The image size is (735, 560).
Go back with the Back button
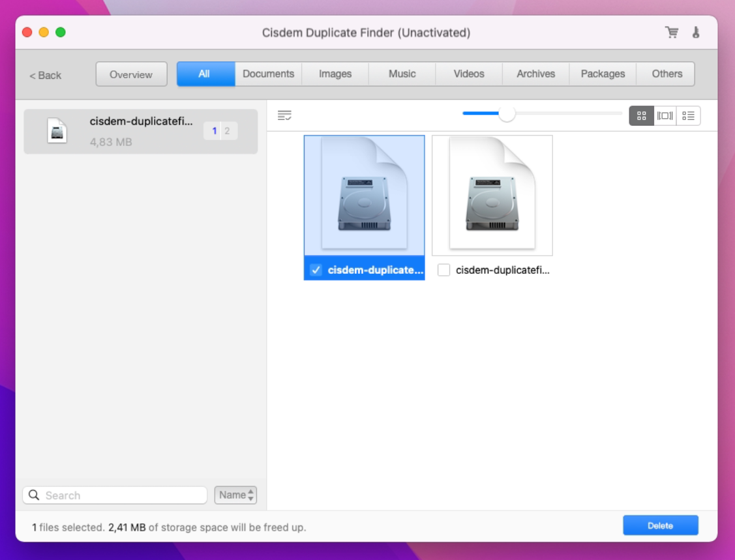pos(45,75)
